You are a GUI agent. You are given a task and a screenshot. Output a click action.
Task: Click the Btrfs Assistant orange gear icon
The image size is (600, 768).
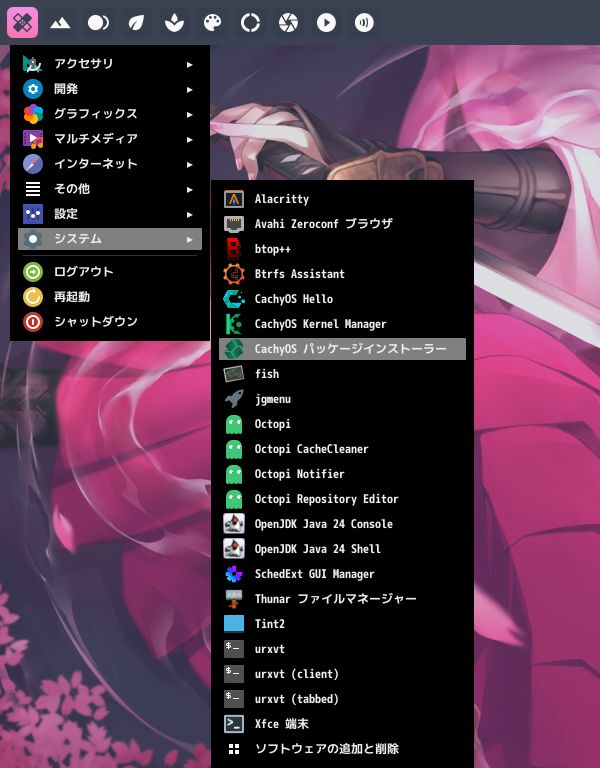tap(234, 274)
